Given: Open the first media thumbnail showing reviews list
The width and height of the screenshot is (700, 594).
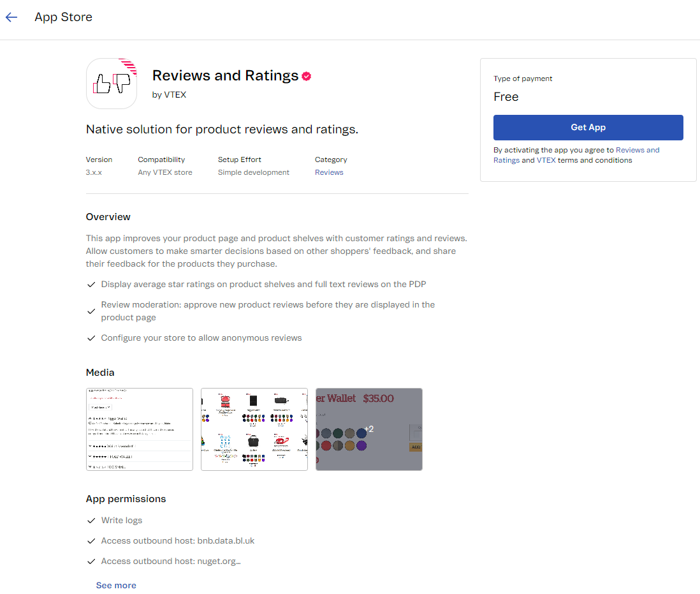Looking at the screenshot, I should (x=139, y=429).
